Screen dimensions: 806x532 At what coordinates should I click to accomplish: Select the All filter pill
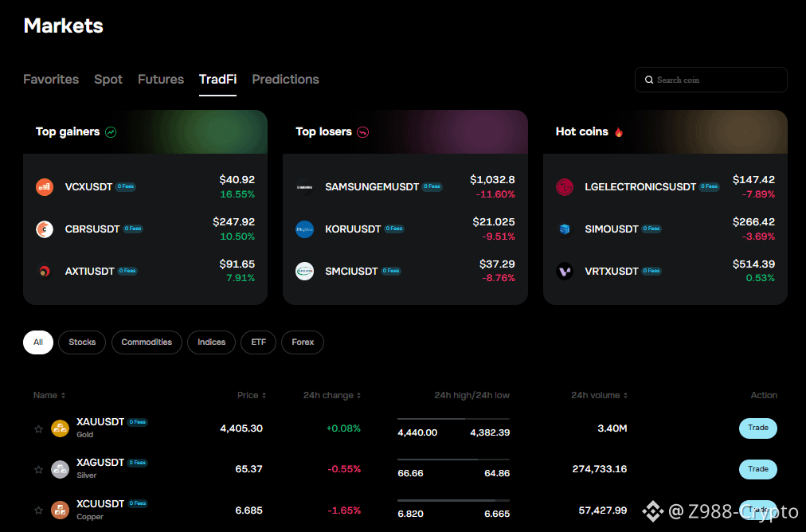[38, 342]
